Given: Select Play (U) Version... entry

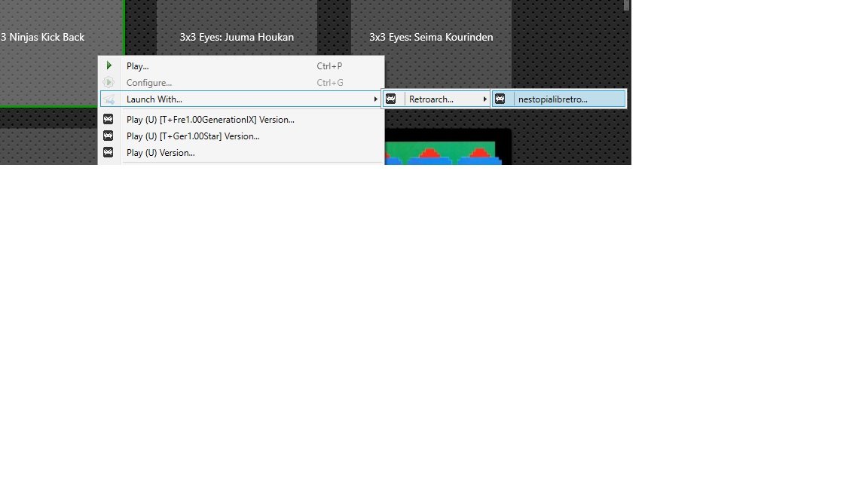Looking at the screenshot, I should (241, 153).
